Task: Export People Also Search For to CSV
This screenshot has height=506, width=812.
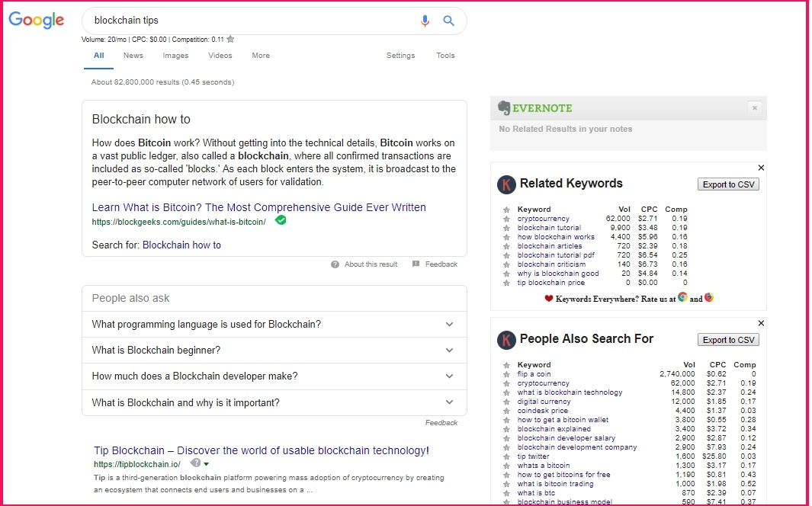Action: (x=729, y=340)
